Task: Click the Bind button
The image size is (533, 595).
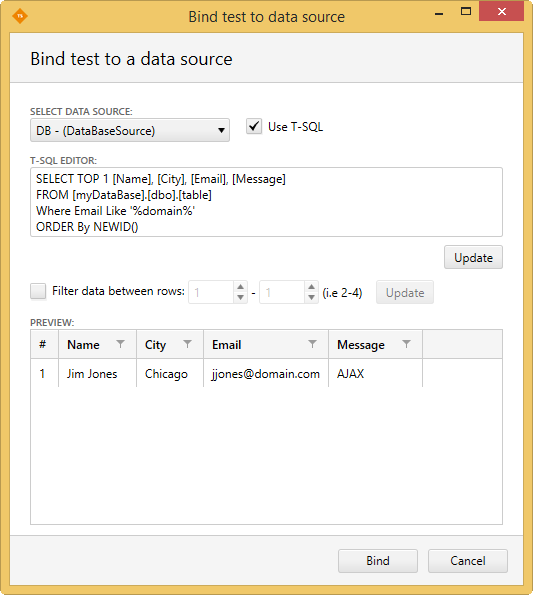Action: coord(378,561)
